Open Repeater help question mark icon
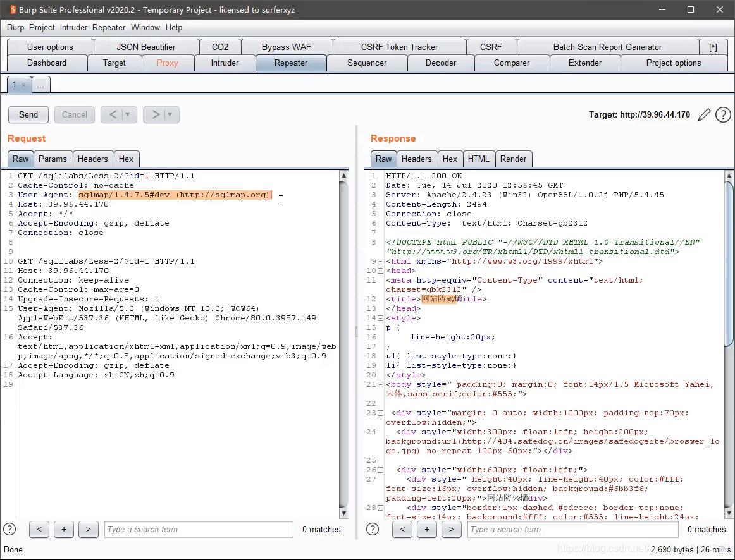Image resolution: width=735 pixels, height=560 pixels. coord(723,114)
